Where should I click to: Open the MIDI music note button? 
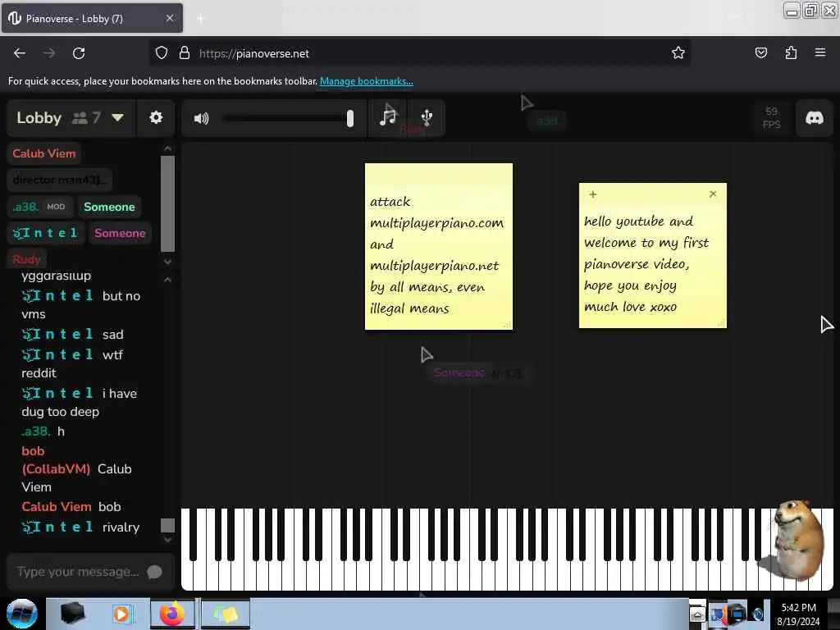coord(388,117)
